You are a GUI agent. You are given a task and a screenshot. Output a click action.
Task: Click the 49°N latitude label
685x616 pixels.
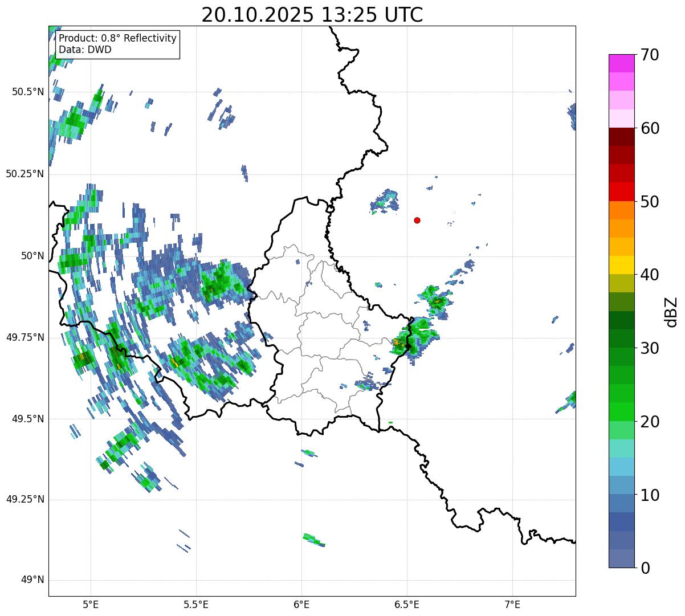click(x=32, y=580)
